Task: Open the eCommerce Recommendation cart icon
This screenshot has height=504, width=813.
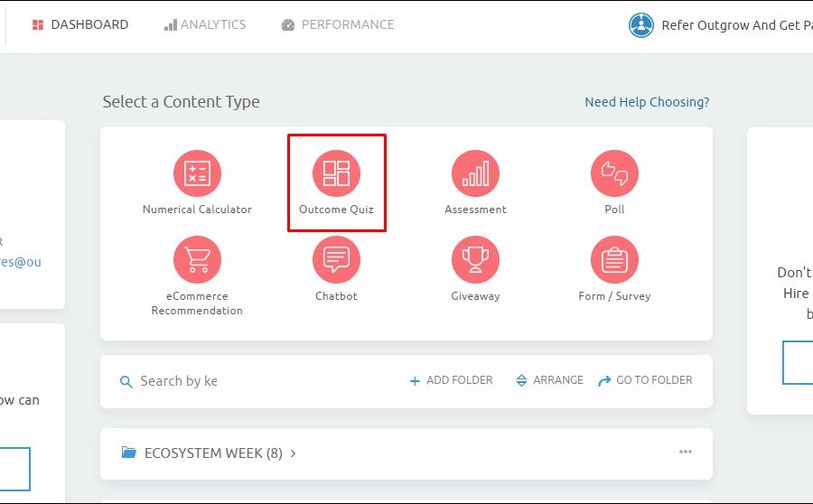Action: click(197, 259)
